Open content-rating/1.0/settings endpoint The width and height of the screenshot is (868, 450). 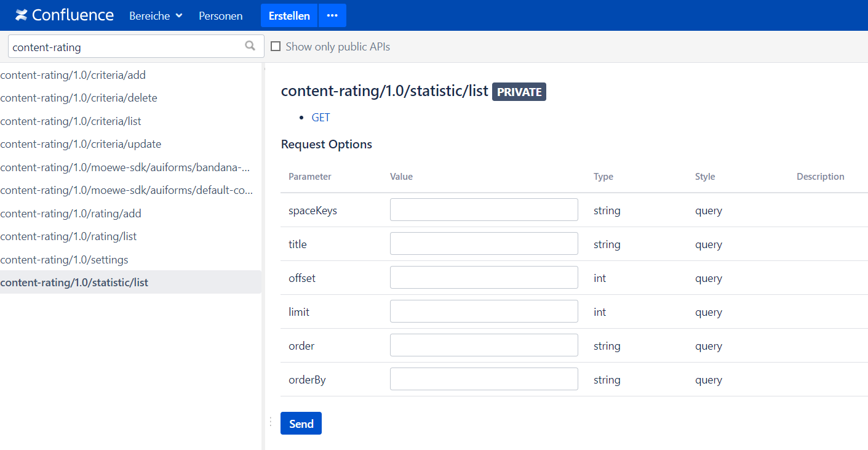[65, 260]
